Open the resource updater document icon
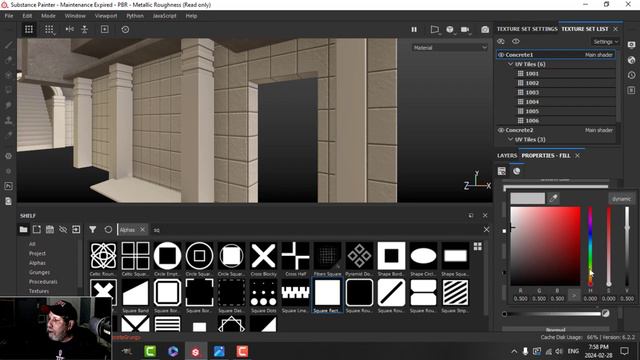The width and height of the screenshot is (640, 360). [9, 201]
